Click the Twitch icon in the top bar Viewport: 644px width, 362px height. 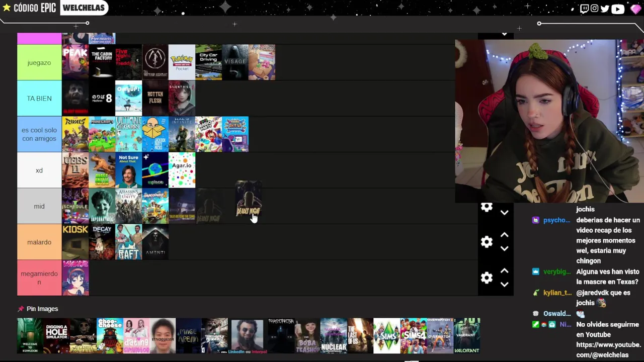pyautogui.click(x=584, y=8)
